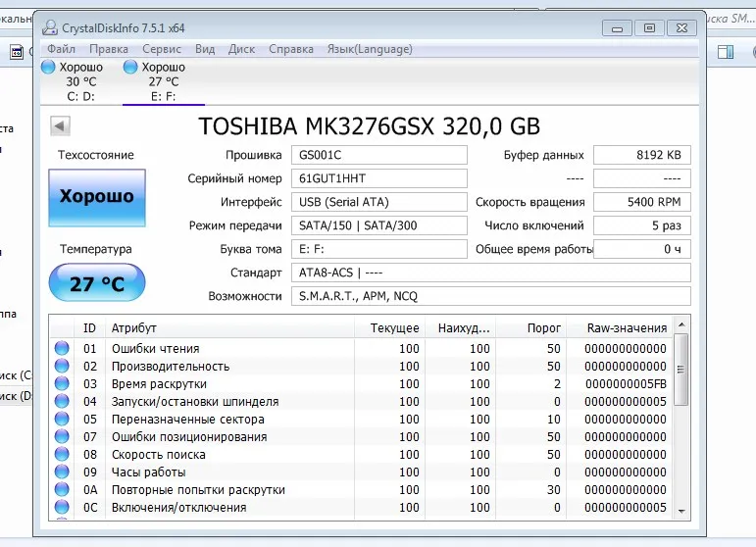Screen dimensions: 756x547
Task: Click the firmware field GS001C
Action: (x=378, y=155)
